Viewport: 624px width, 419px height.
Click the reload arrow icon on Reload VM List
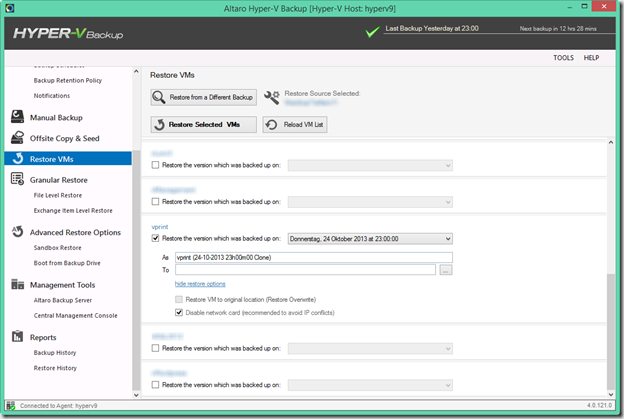[x=271, y=125]
